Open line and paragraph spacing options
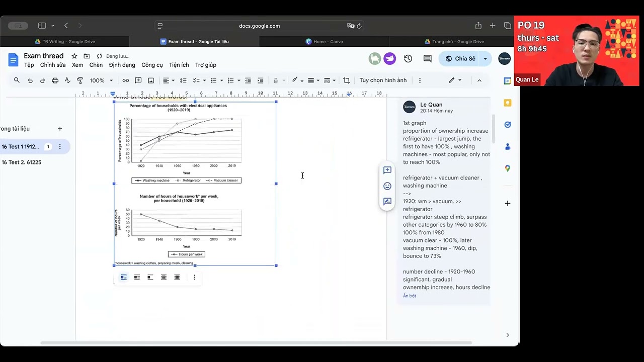 (x=183, y=80)
